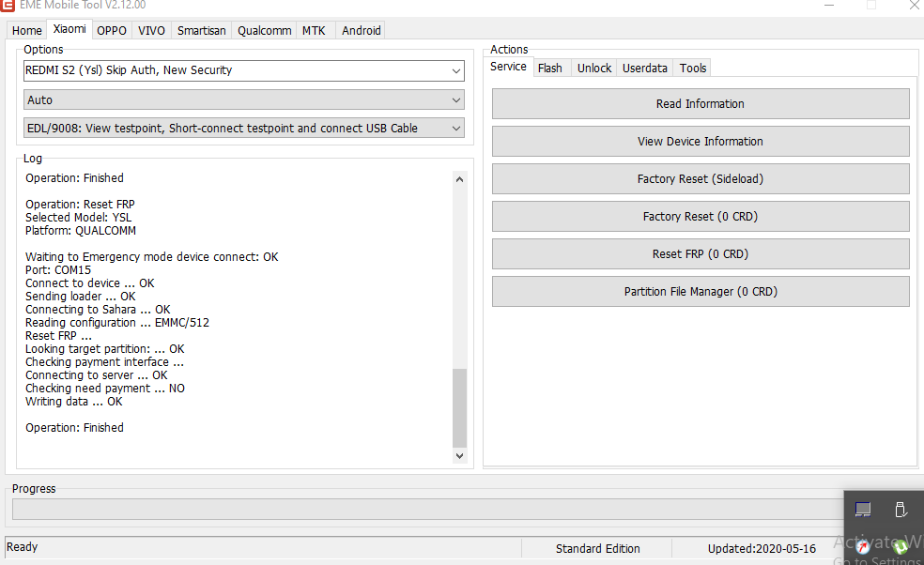The width and height of the screenshot is (924, 565).
Task: Select the Xiaomi brand tab
Action: [x=69, y=29]
